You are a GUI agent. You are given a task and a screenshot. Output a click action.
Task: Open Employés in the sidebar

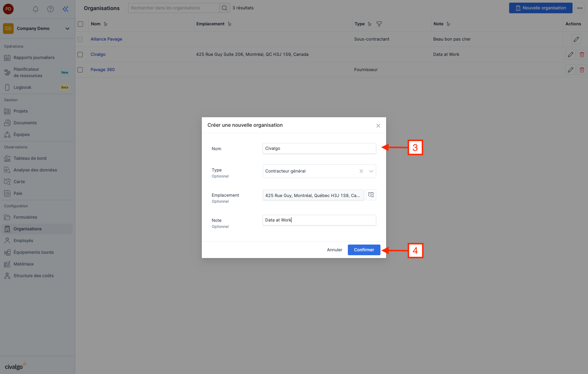coord(23,240)
